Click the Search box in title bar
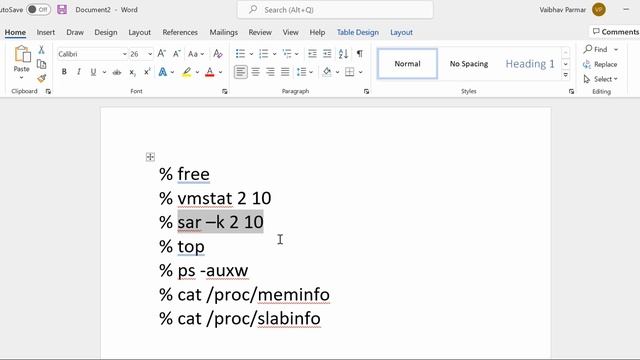This screenshot has width=640, height=360. pyautogui.click(x=335, y=10)
